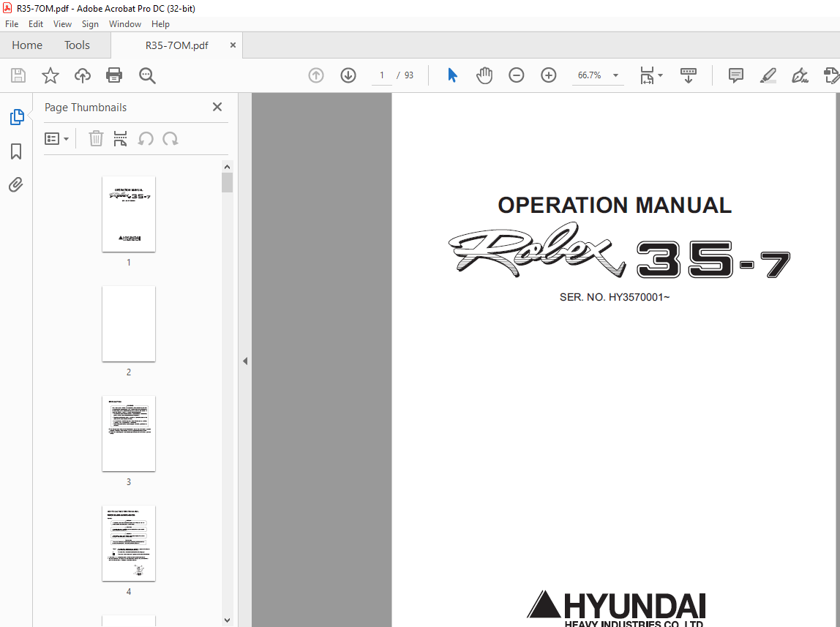Select the arrow Selection tool
840x627 pixels.
[453, 75]
